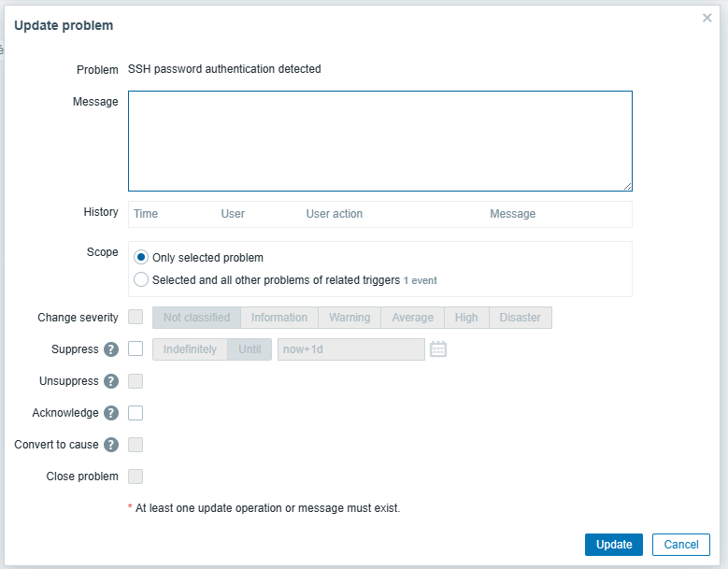Screen dimensions: 728x569
Task: Choose Selected and all other problems scope
Action: pos(141,279)
